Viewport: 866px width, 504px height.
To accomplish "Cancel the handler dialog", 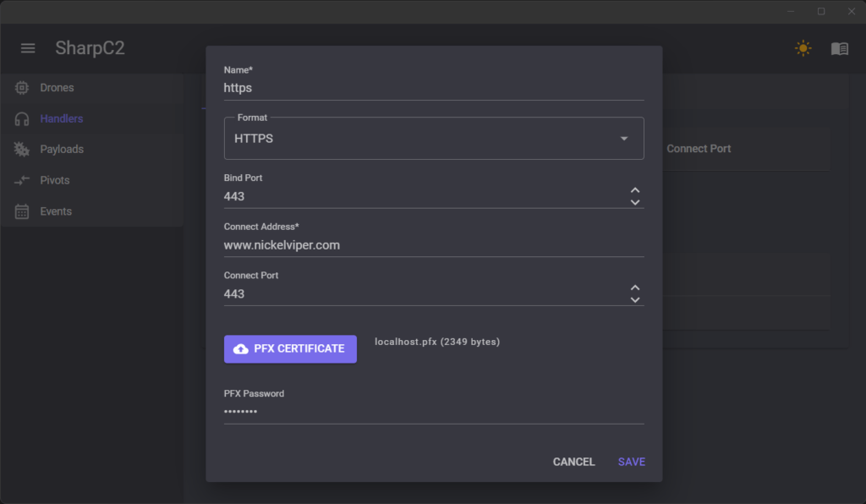I will click(573, 462).
